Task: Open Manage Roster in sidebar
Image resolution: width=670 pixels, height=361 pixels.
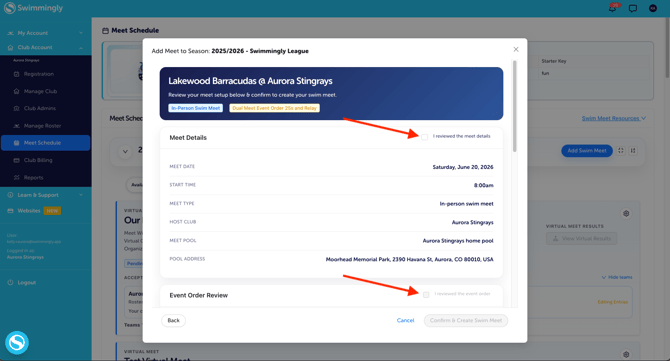Action: pos(42,126)
